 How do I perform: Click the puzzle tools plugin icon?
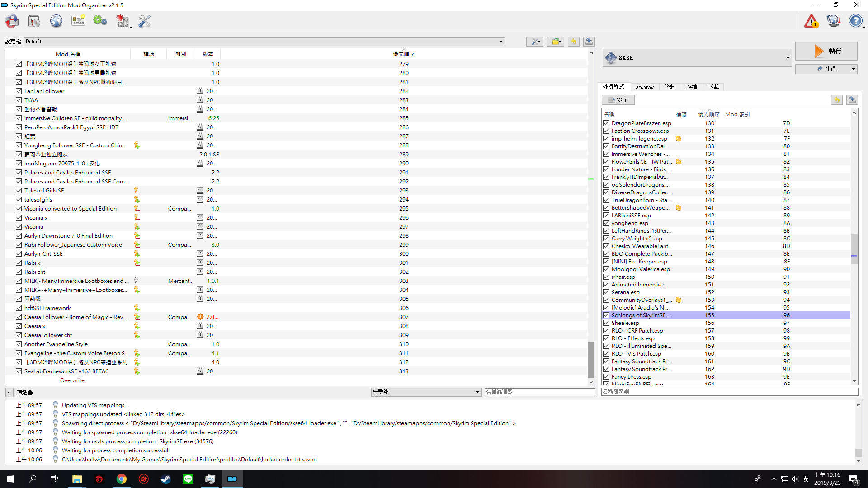coord(122,21)
